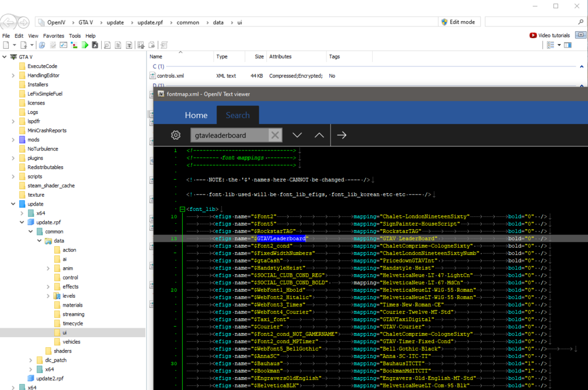Image resolution: width=588 pixels, height=390 pixels.
Task: Click the green play arrow toolbar icon
Action: [x=85, y=45]
